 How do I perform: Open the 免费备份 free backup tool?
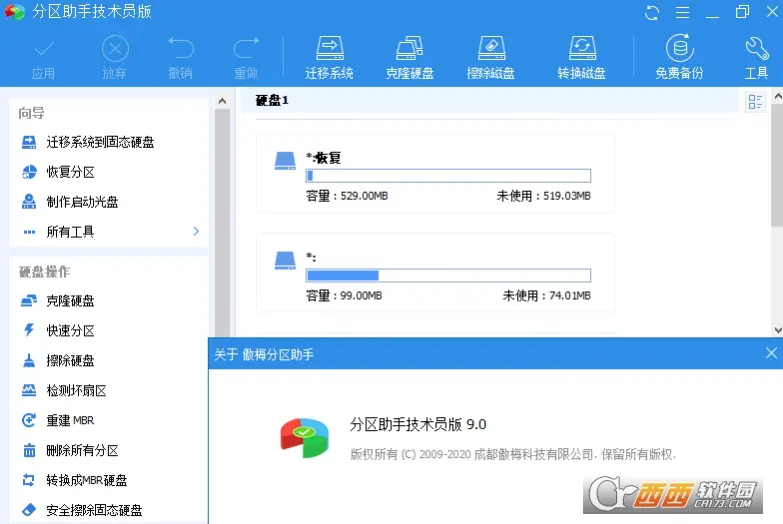point(679,58)
